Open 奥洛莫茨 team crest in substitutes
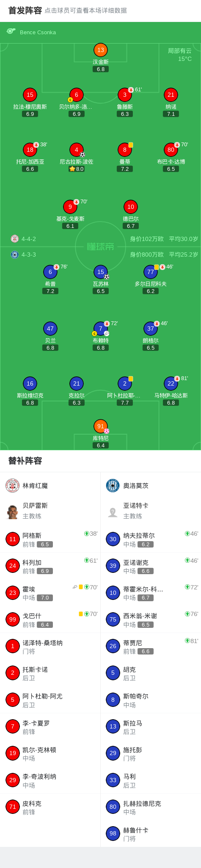The width and height of the screenshot is (201, 868). tap(113, 485)
